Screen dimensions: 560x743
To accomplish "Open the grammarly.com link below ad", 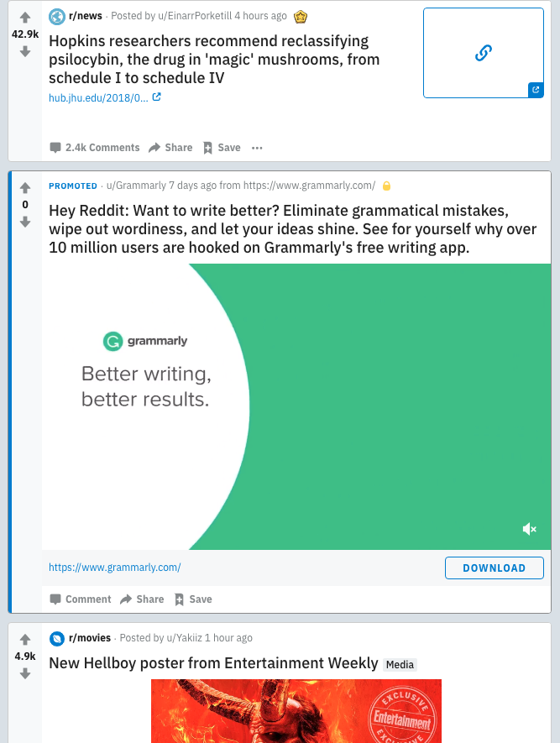I will [115, 568].
